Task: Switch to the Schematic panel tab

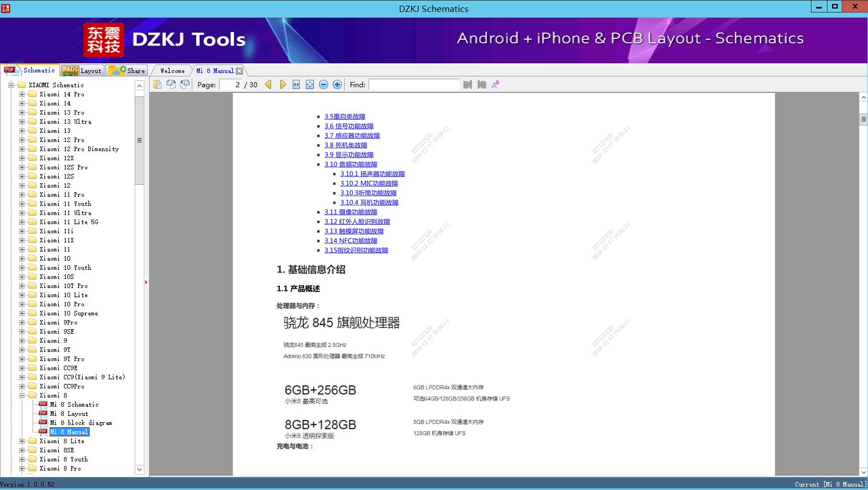Action: tap(30, 70)
